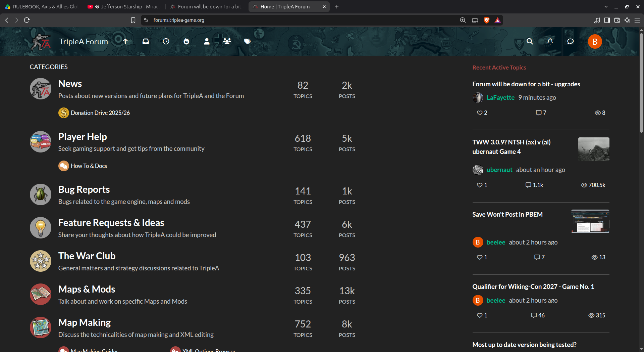Open How To & Docs subcategory
The height and width of the screenshot is (352, 644).
click(x=89, y=166)
